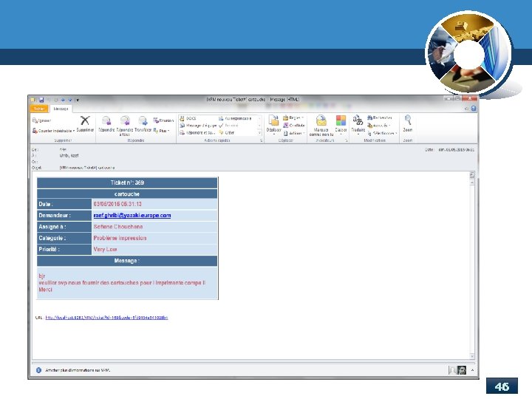This screenshot has width=532, height=399.
Task: Click the contact photo in the bottom bar
Action: pos(461,370)
